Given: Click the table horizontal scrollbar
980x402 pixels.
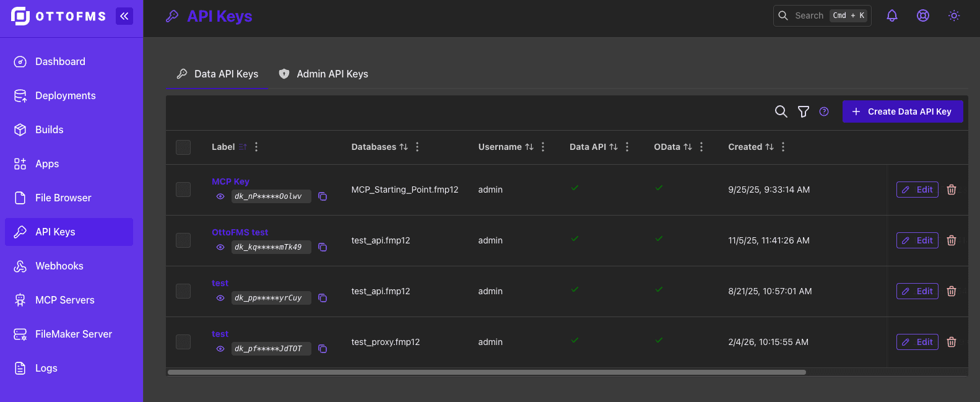Looking at the screenshot, I should [x=487, y=372].
